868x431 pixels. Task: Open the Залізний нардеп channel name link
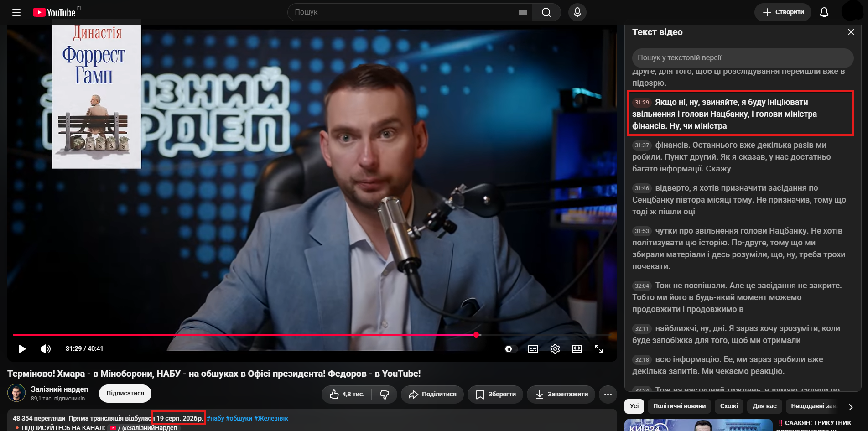pyautogui.click(x=59, y=389)
